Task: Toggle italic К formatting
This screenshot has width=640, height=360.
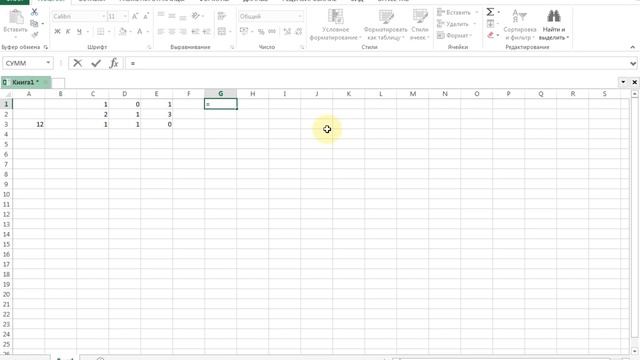Action: [x=68, y=31]
